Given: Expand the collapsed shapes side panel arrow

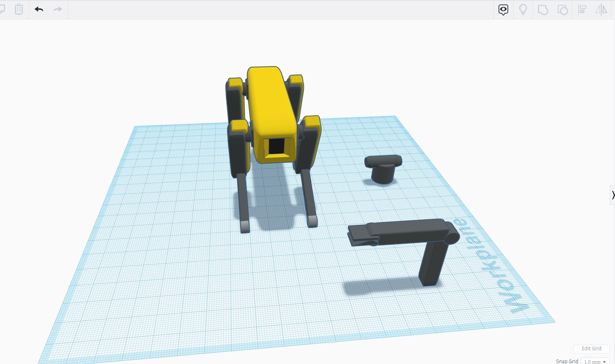Looking at the screenshot, I should (x=613, y=195).
